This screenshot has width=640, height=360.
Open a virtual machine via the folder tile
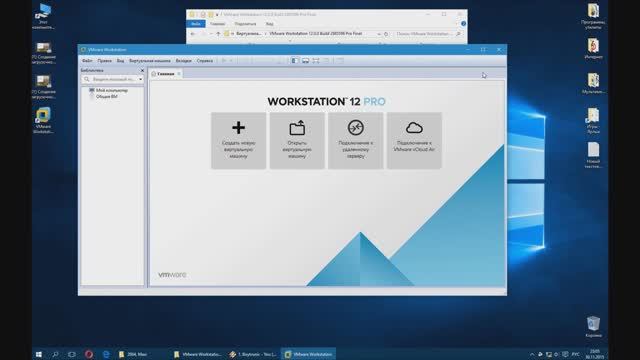tap(297, 140)
